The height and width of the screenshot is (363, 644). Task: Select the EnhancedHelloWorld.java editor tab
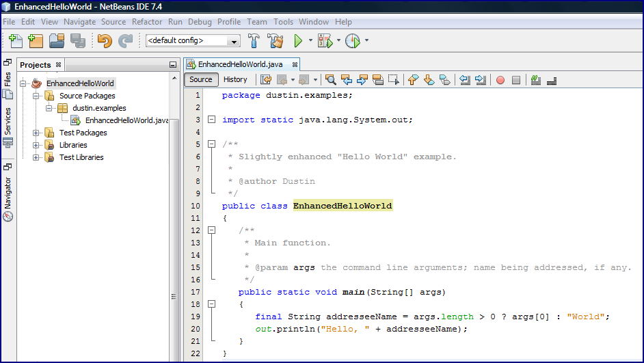[x=240, y=64]
